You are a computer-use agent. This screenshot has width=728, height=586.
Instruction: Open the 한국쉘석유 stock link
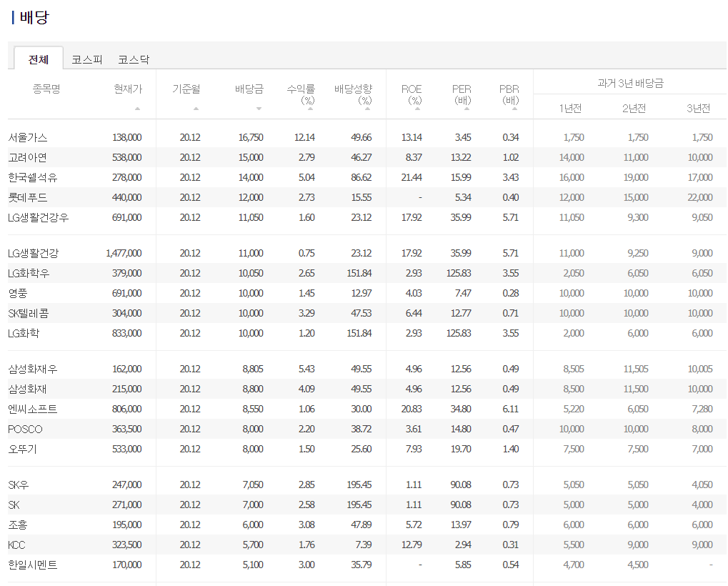(x=32, y=177)
